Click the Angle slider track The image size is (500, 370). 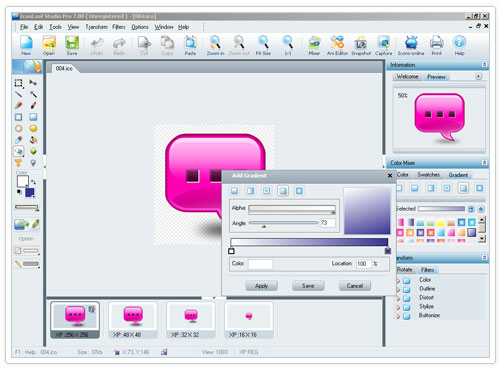tap(283, 223)
